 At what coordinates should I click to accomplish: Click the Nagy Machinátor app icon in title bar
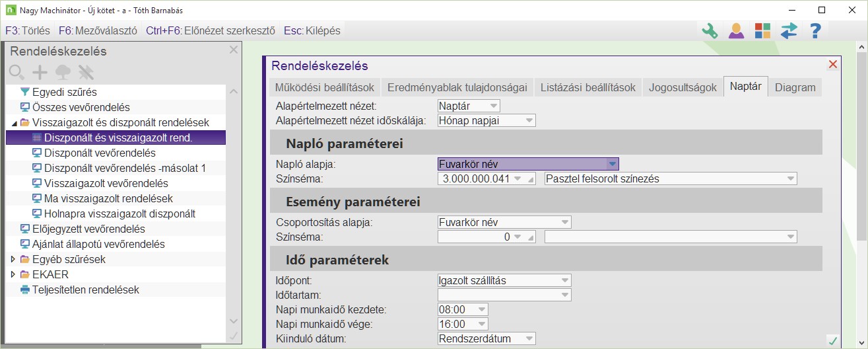(10, 10)
